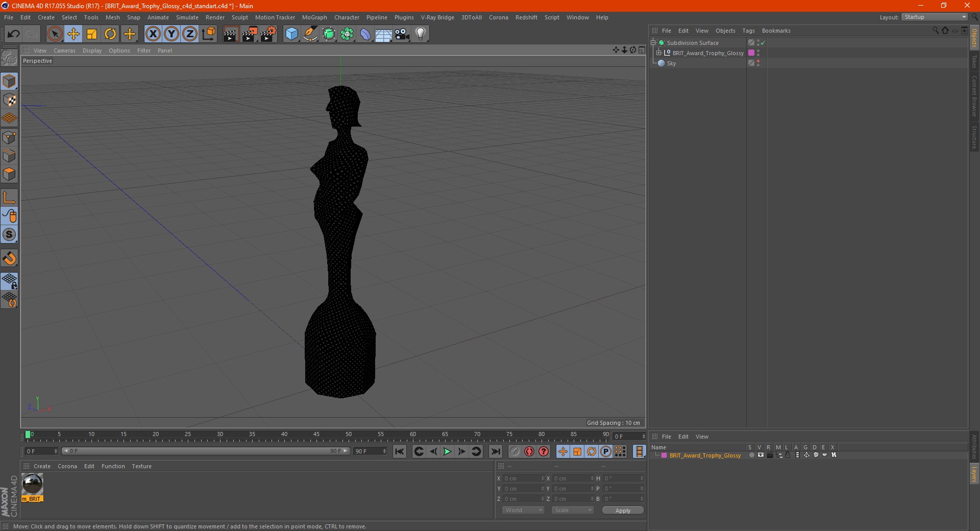Screen dimensions: 980x531
Task: Switch to Texture mode in left palette
Action: [10, 100]
